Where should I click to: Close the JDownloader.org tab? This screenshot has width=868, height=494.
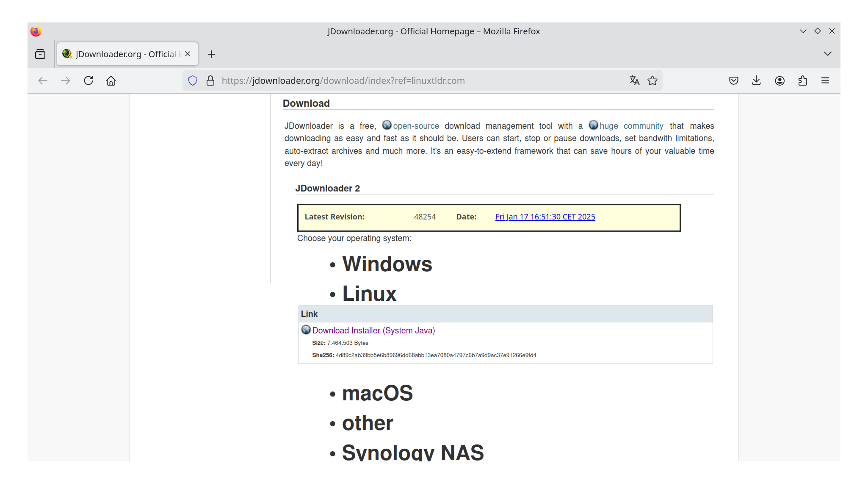point(188,54)
